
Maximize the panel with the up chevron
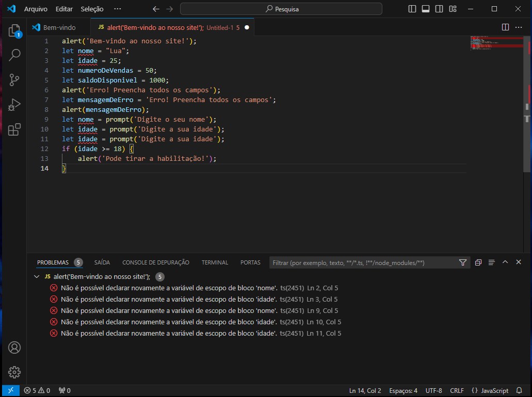[505, 262]
